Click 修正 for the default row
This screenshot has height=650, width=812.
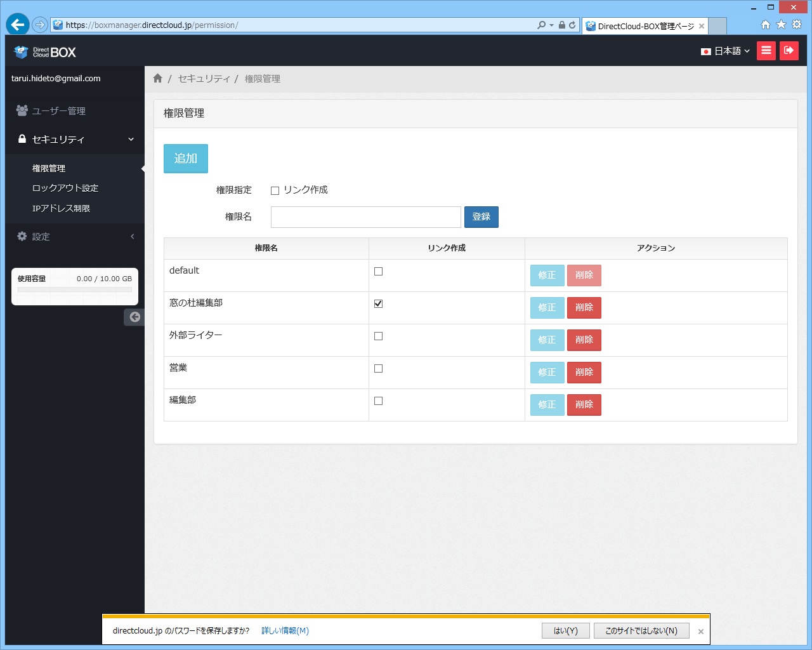click(x=547, y=275)
